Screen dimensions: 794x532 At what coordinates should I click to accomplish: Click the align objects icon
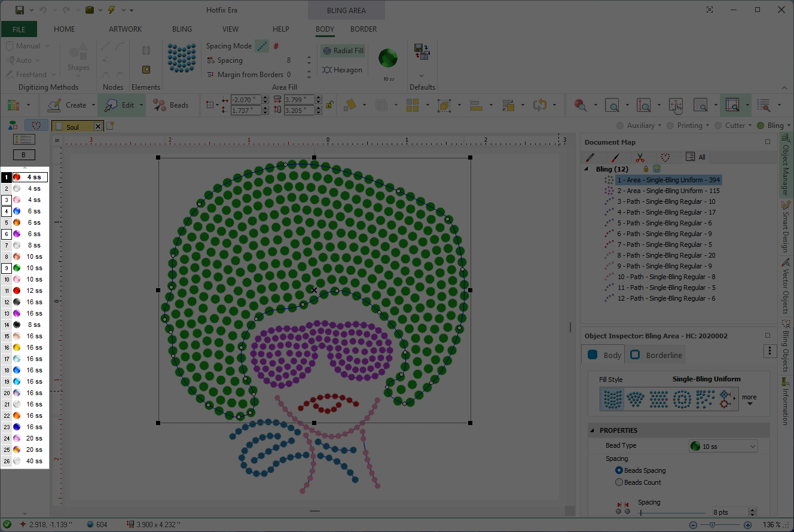pyautogui.click(x=477, y=105)
